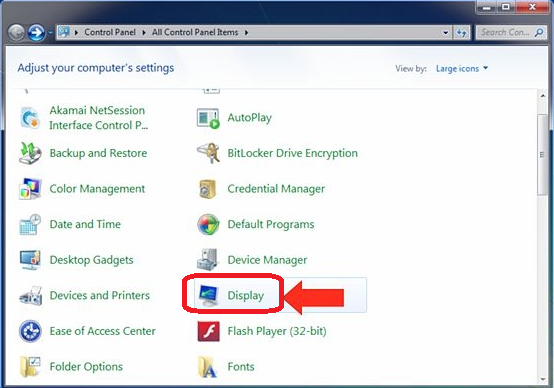This screenshot has height=388, width=554.
Task: Click the vertical scrollbar thumb
Action: [x=542, y=154]
